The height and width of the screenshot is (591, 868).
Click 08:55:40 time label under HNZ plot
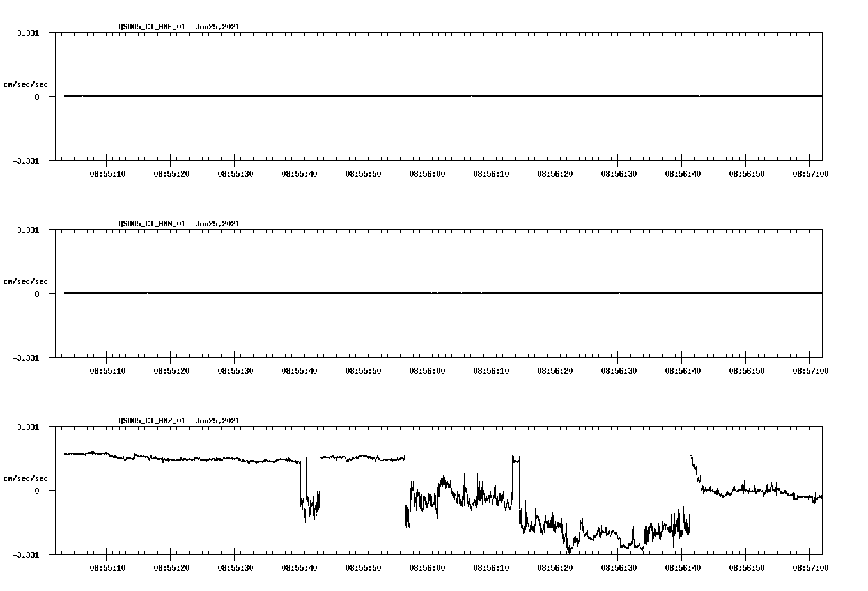click(x=299, y=567)
